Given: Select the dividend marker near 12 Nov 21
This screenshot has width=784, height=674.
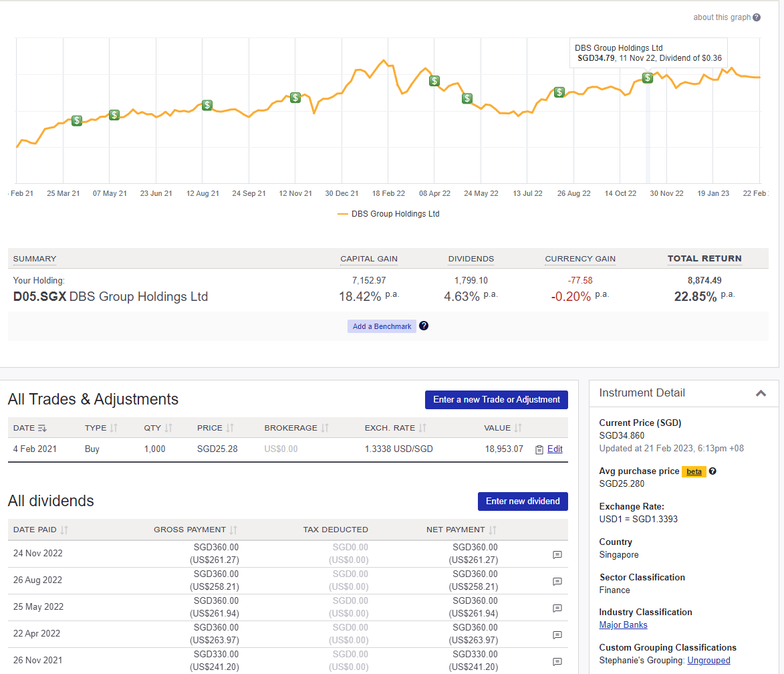Looking at the screenshot, I should [x=295, y=98].
